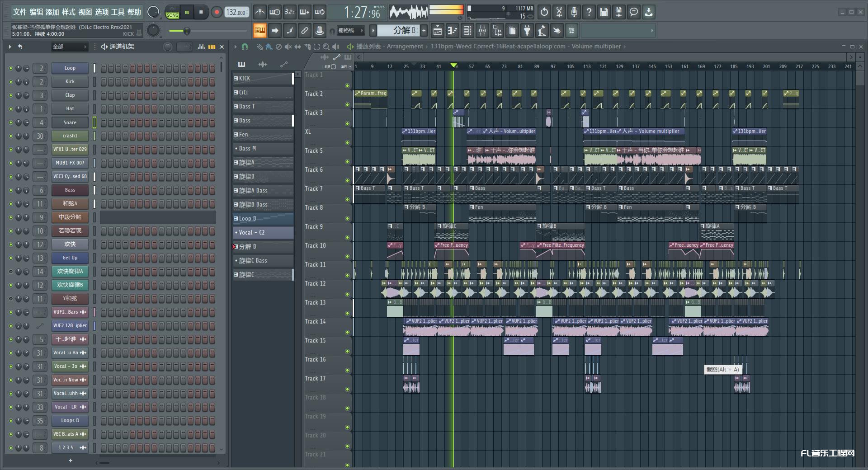This screenshot has width=868, height=470.
Task: Open the chat bubble icon
Action: [634, 12]
